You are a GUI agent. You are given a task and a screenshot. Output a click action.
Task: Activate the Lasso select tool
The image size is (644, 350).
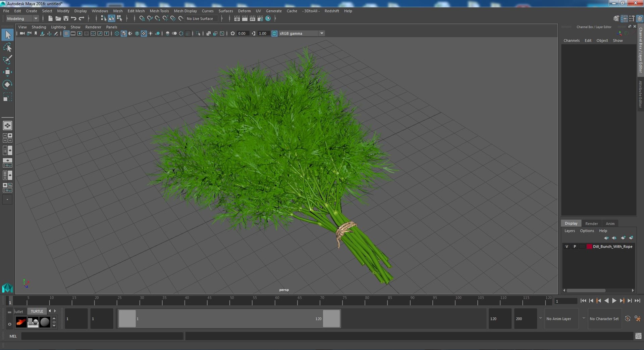7,47
